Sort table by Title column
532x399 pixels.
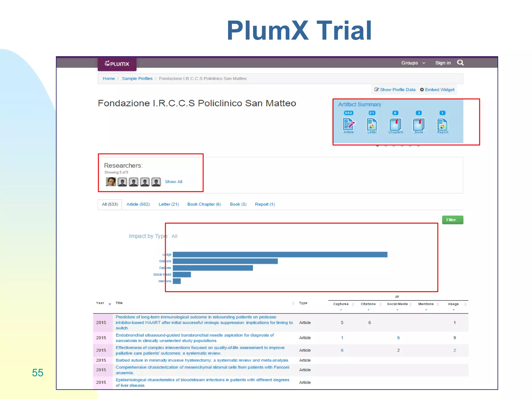pyautogui.click(x=119, y=303)
